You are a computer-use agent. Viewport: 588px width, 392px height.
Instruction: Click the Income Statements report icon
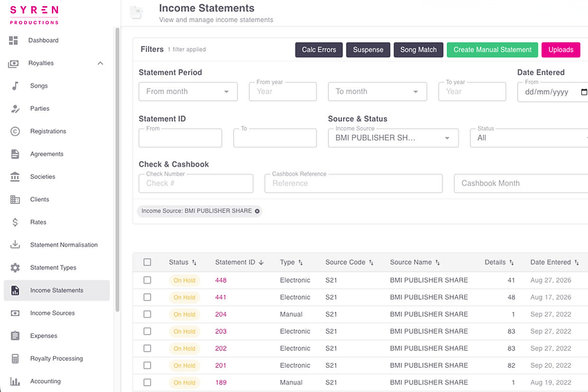[x=15, y=290]
